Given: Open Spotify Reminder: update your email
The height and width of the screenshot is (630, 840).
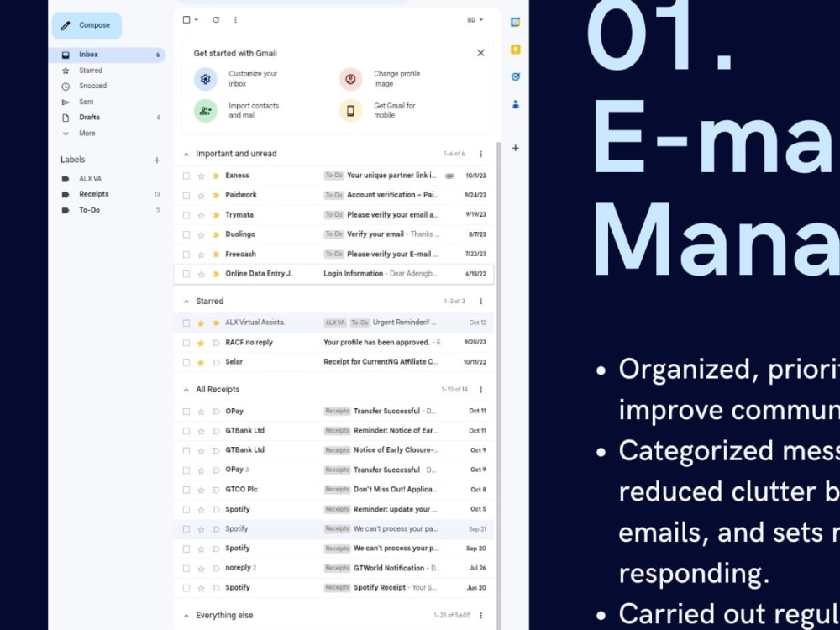Looking at the screenshot, I should click(x=333, y=510).
